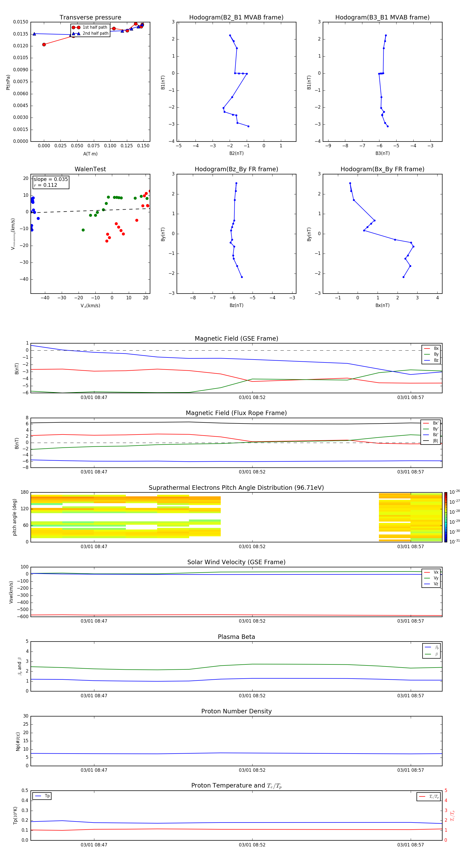Click the 'slope = 0.035' annotation
The image size is (473, 868).
50,179
